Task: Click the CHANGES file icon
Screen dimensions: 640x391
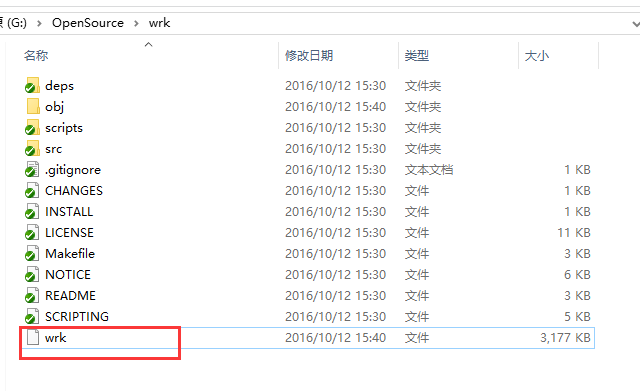Action: coord(32,191)
